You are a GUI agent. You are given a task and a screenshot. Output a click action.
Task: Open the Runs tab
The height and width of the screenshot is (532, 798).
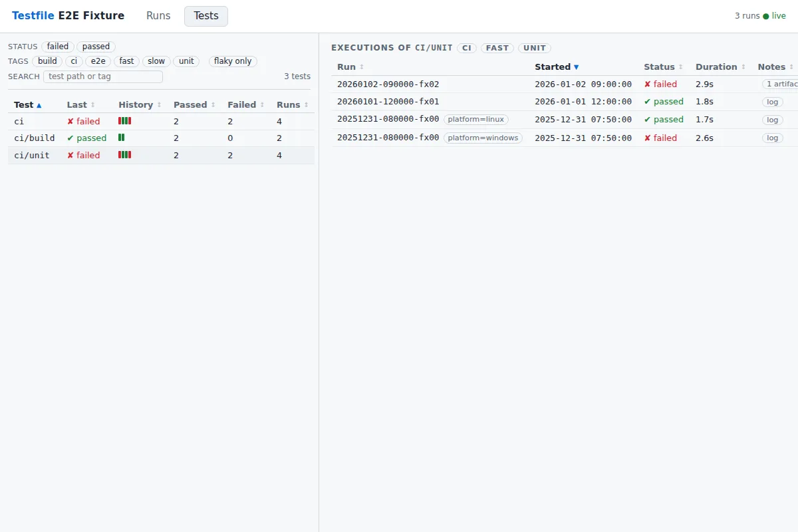point(158,16)
